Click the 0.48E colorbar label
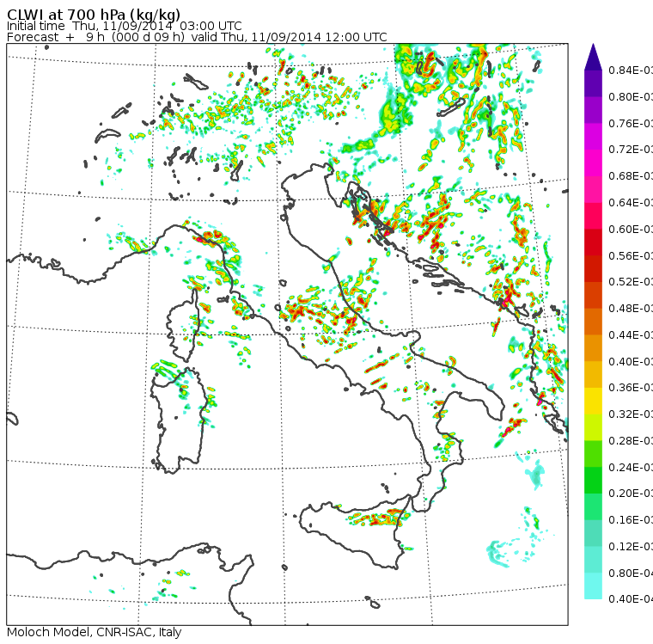Image resolution: width=653 pixels, height=644 pixels. 631,308
